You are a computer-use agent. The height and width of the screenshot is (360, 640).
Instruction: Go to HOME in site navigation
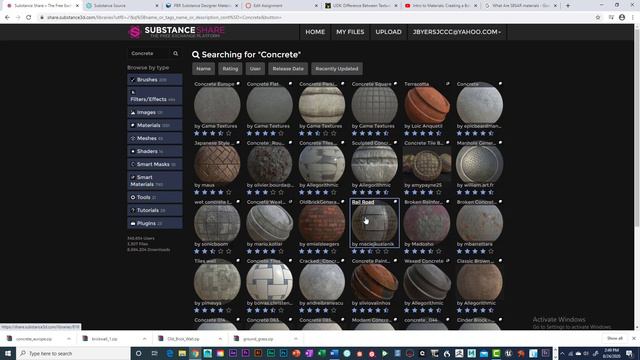point(315,32)
